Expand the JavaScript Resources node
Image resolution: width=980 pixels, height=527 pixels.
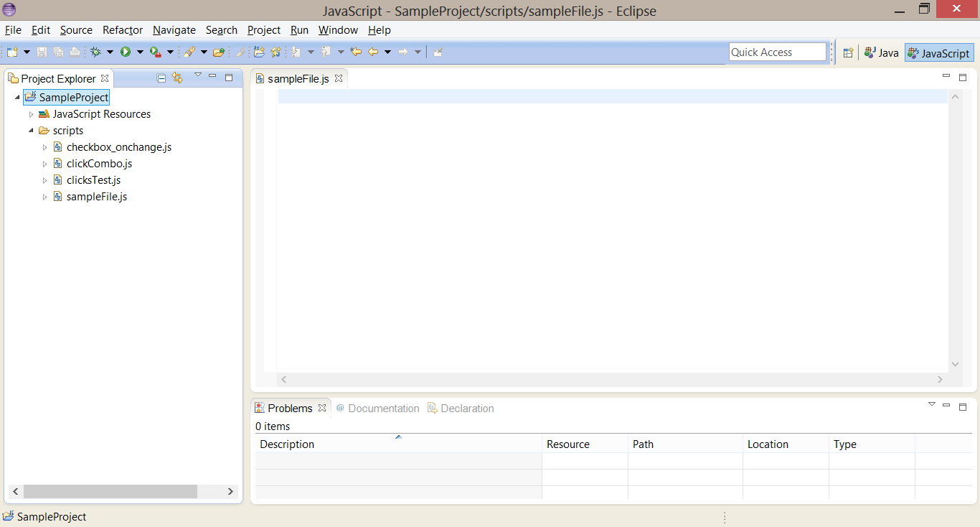pyautogui.click(x=31, y=113)
